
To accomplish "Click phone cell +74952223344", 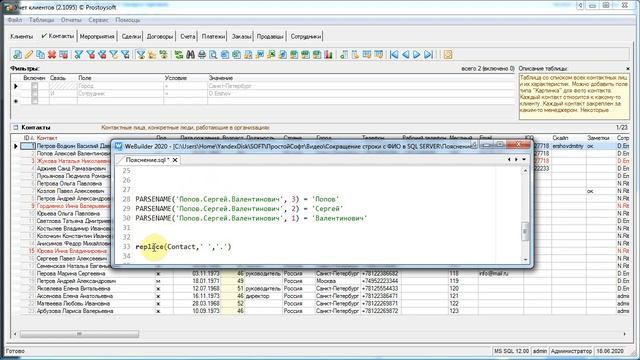I will [380, 281].
